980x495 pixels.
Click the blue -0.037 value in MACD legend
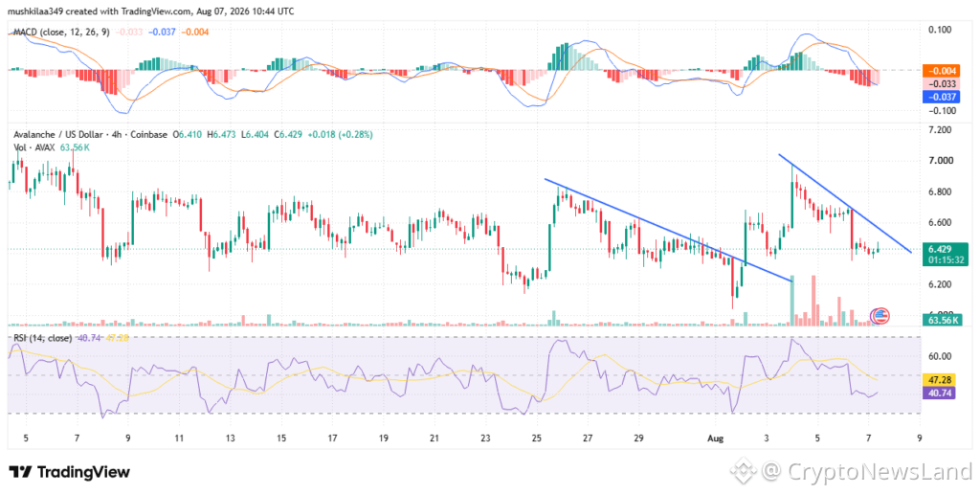[x=162, y=32]
